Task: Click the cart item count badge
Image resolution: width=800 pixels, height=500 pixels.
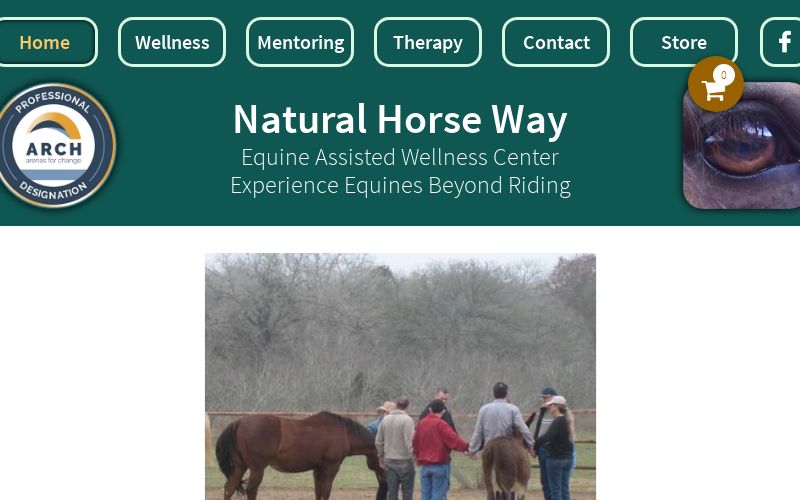Action: coord(723,75)
